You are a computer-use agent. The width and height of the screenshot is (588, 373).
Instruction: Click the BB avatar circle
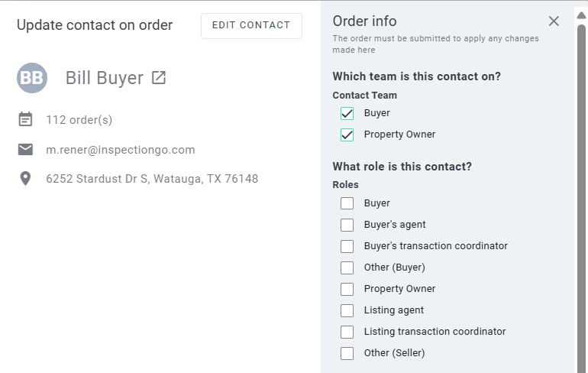32,78
